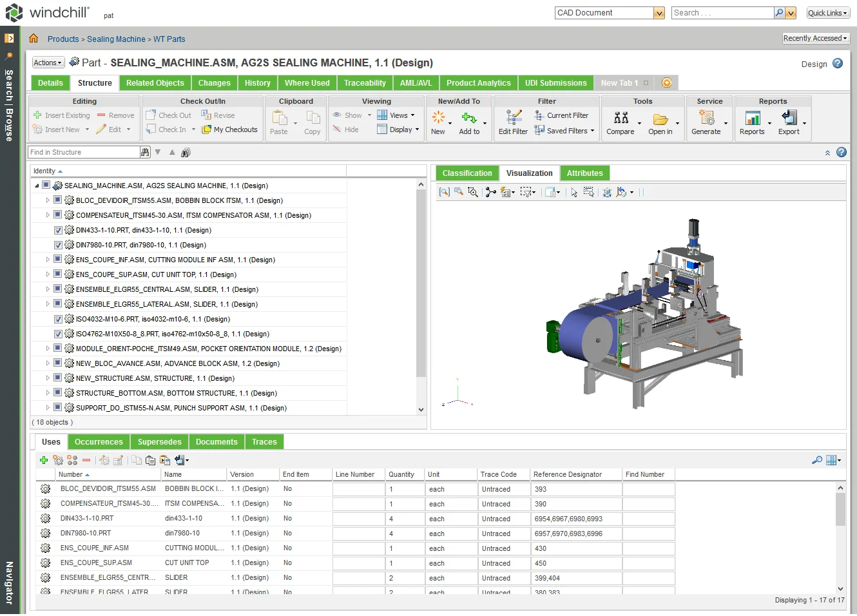
Task: Click the Generate service icon
Action: (706, 119)
